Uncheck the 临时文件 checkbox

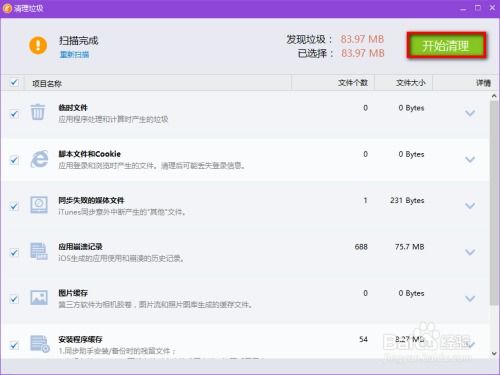coord(14,114)
